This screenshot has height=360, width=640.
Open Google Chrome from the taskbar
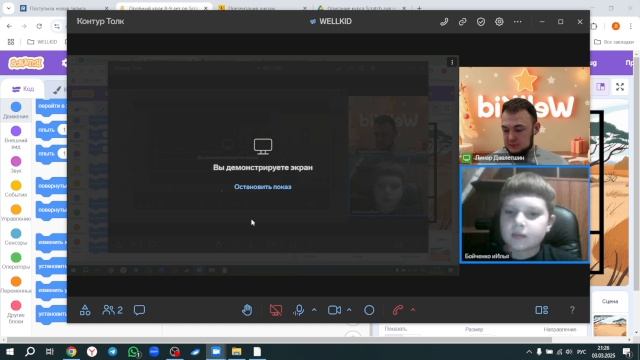pos(71,351)
